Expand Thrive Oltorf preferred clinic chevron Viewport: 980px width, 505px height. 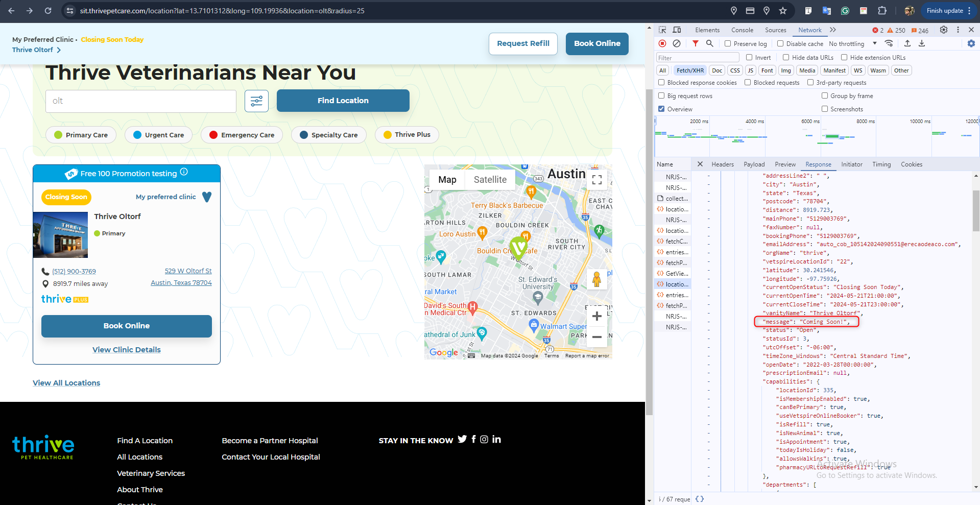coord(59,50)
